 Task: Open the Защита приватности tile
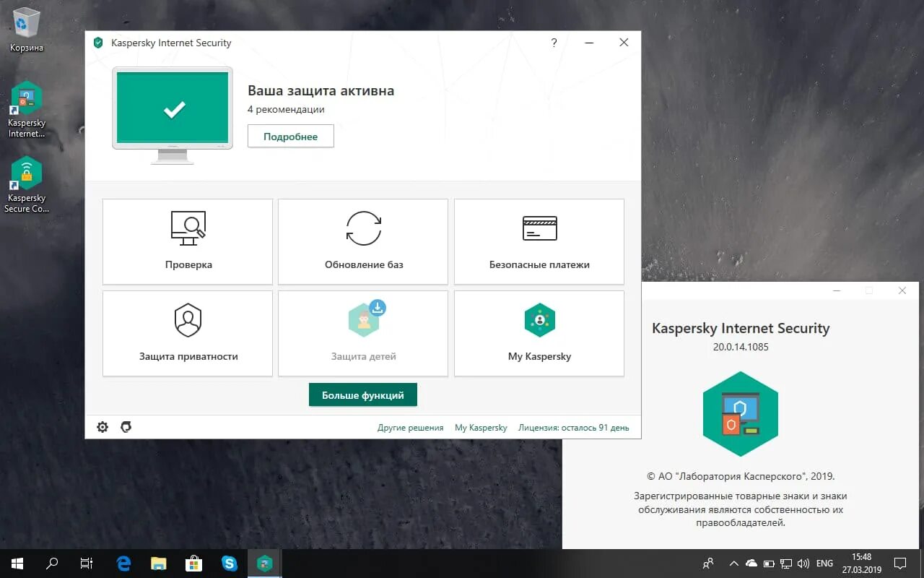pyautogui.click(x=188, y=333)
